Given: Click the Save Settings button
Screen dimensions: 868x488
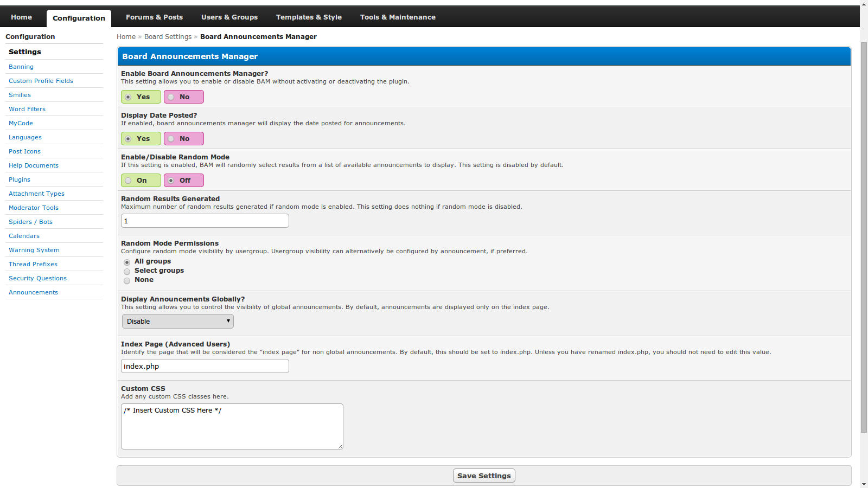Looking at the screenshot, I should coord(484,476).
